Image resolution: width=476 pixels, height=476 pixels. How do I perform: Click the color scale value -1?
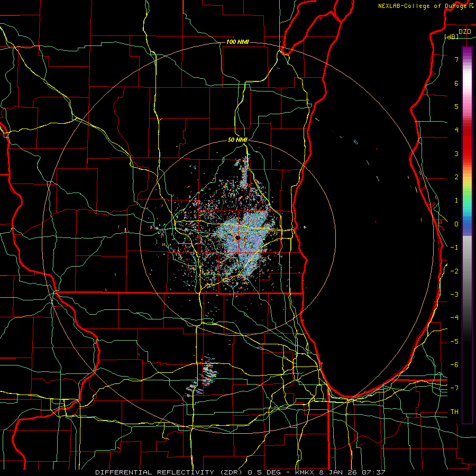[x=454, y=248]
